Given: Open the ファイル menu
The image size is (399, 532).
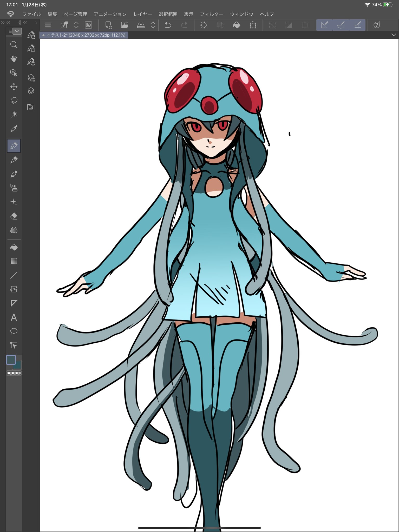Looking at the screenshot, I should coord(31,14).
